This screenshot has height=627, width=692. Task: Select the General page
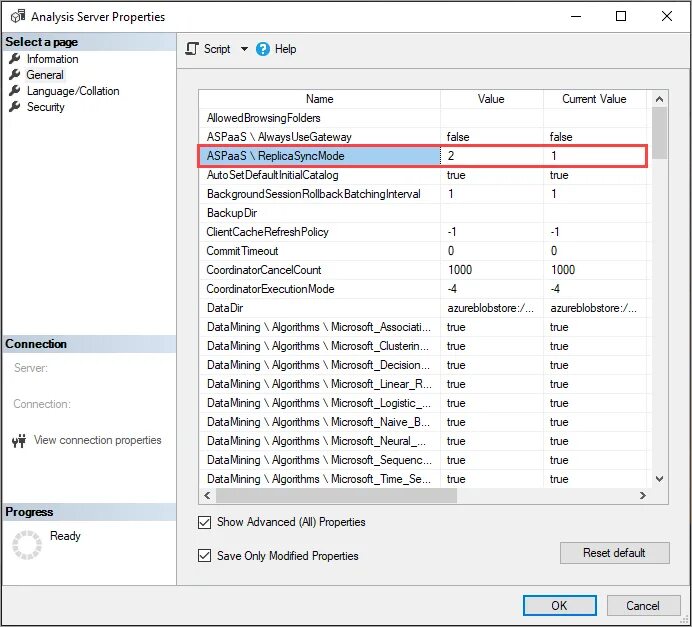(45, 75)
